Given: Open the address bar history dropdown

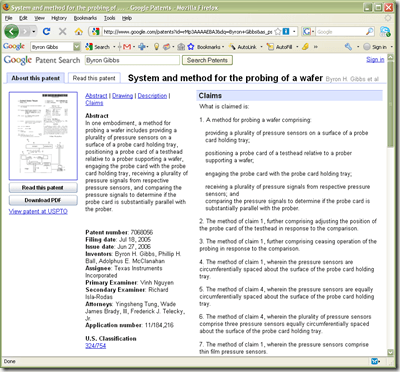Looking at the screenshot, I should coord(294,32).
